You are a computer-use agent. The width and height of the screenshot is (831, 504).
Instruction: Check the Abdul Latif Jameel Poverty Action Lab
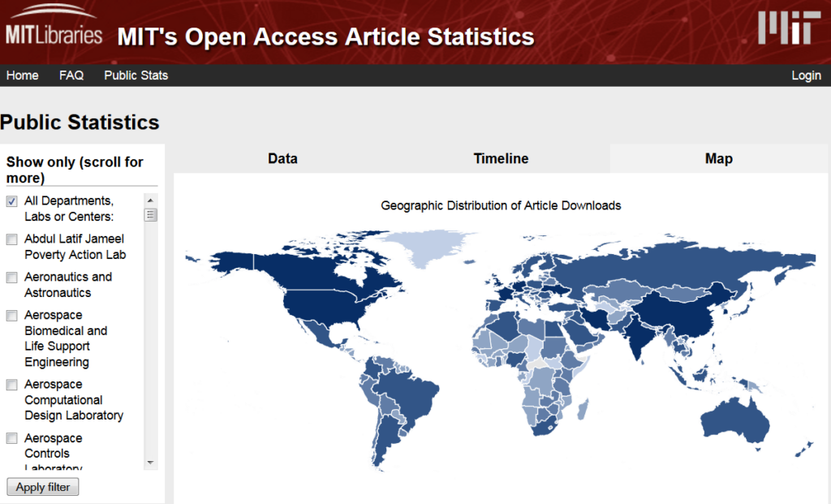pyautogui.click(x=11, y=239)
